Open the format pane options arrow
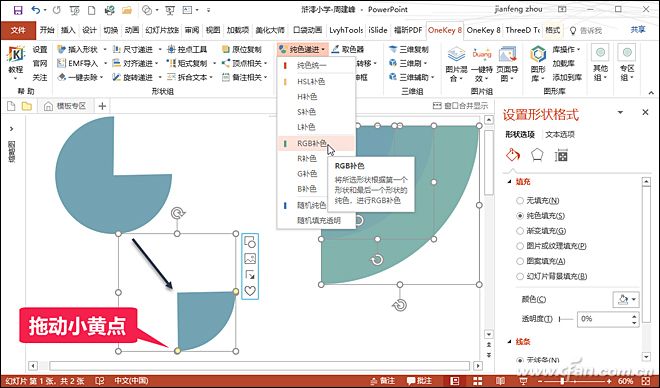Screen dimensions: 660x388 pyautogui.click(x=620, y=112)
